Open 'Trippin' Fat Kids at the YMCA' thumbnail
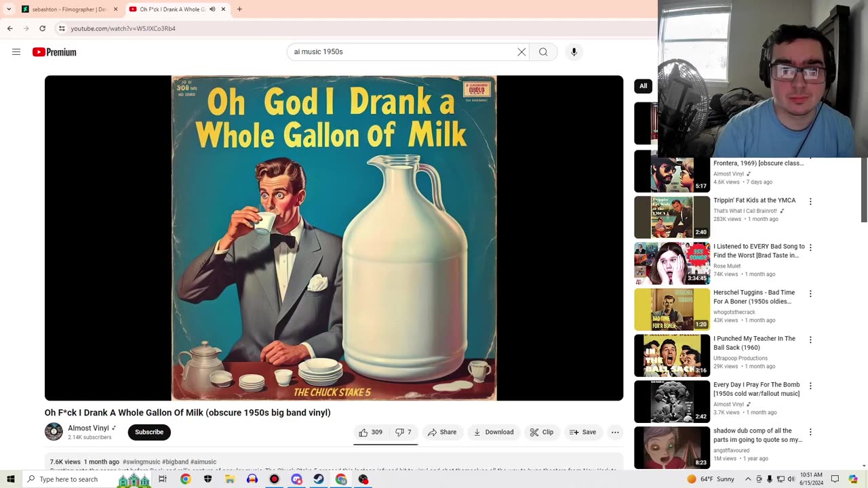868x488 pixels. [672, 217]
